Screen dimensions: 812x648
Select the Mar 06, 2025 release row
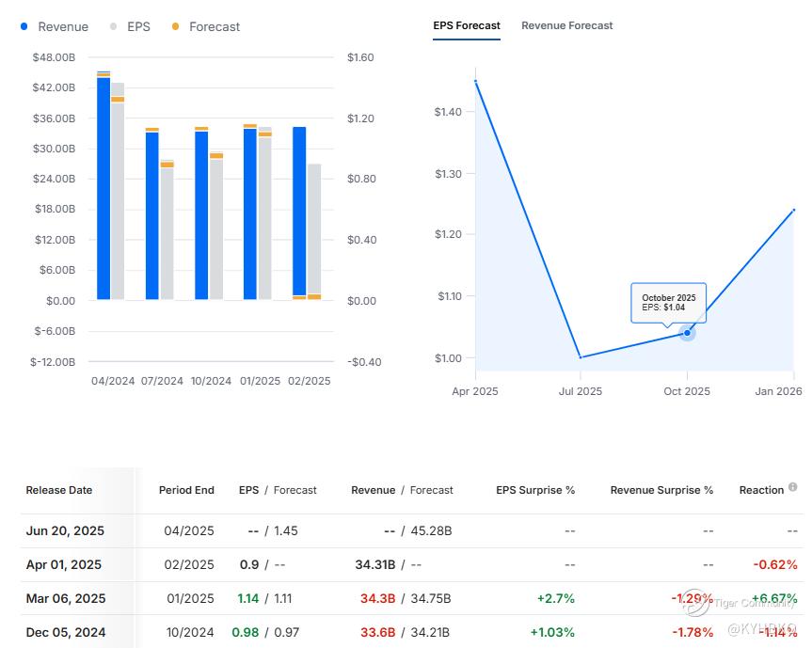(412, 598)
